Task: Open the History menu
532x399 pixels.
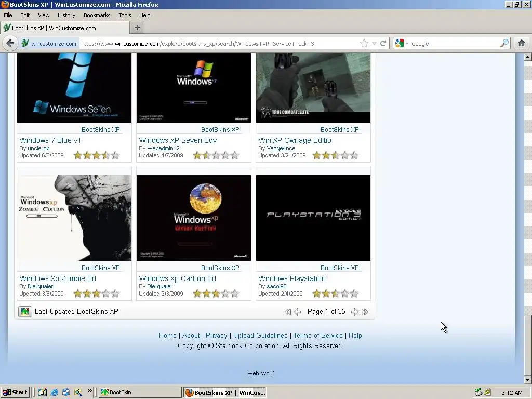Action: tap(66, 15)
